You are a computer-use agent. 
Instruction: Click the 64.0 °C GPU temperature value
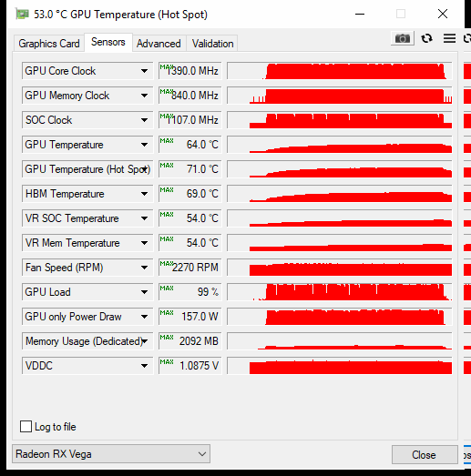(190, 145)
